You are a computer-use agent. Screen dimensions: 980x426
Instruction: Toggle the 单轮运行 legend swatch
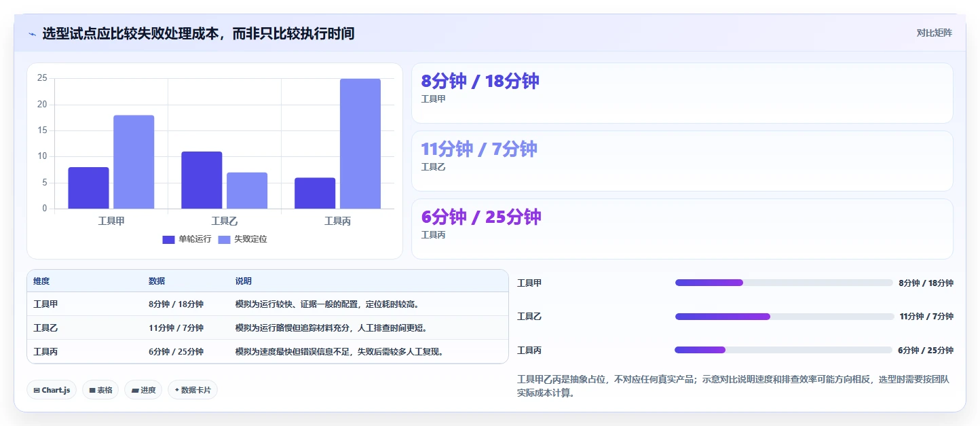tap(168, 239)
